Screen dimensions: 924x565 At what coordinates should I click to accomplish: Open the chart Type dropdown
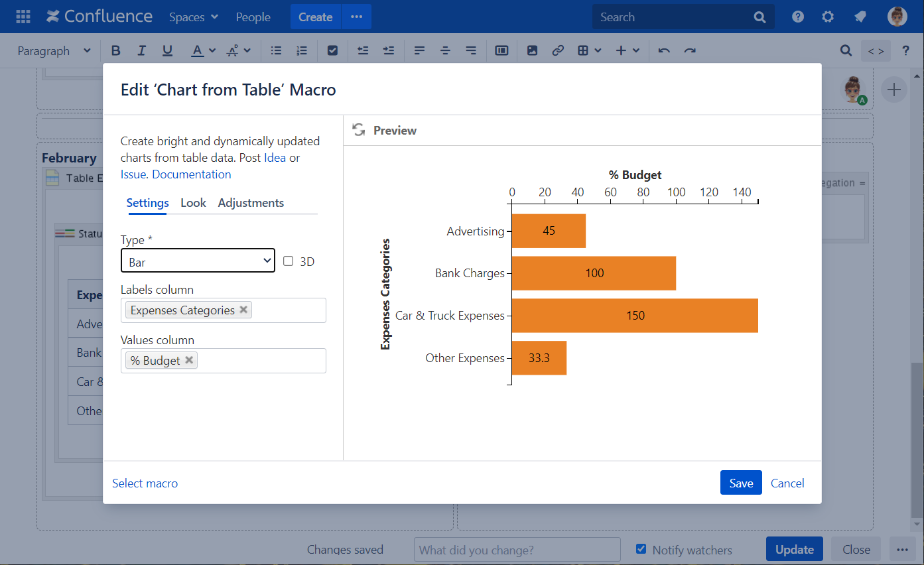198,261
